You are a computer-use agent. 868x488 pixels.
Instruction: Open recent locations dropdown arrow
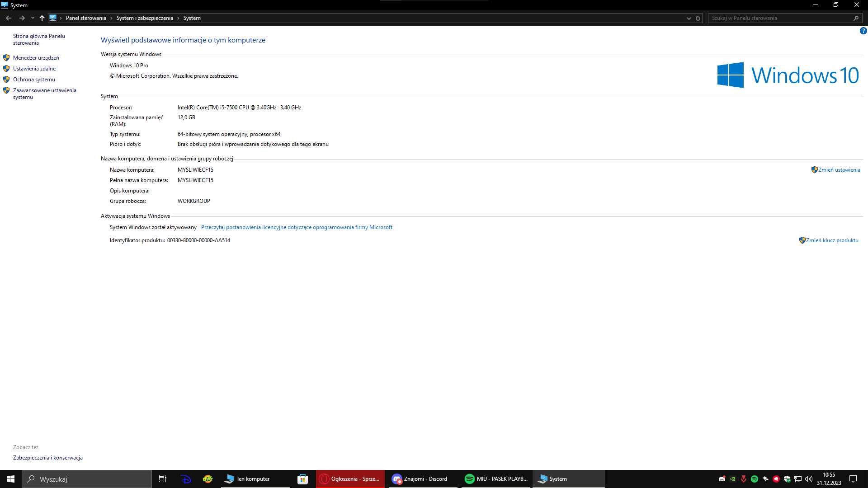(x=33, y=18)
